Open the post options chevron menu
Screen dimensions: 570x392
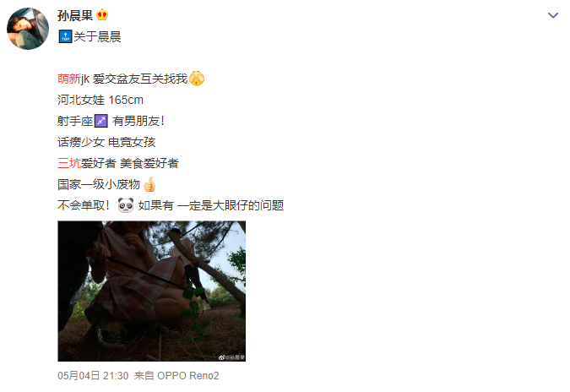click(x=552, y=15)
